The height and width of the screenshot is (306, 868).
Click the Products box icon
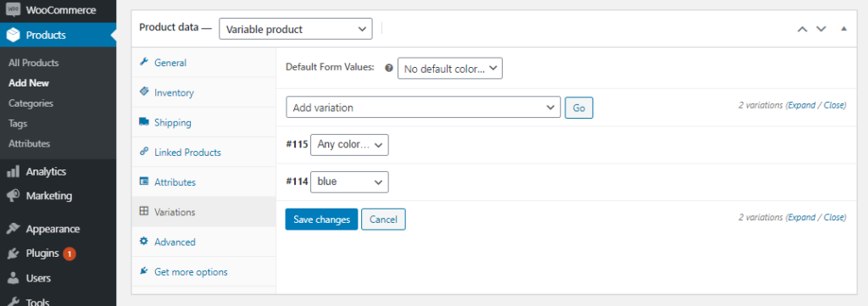click(x=14, y=35)
